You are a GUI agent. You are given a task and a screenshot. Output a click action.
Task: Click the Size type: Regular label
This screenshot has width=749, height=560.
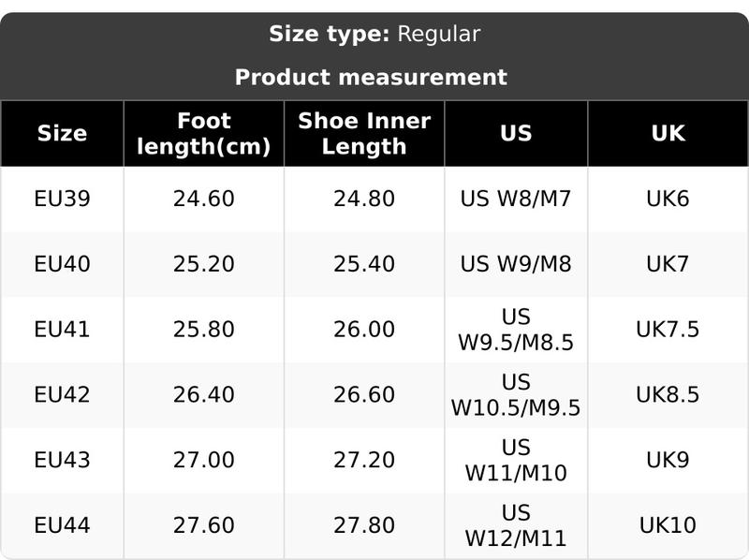point(374,35)
